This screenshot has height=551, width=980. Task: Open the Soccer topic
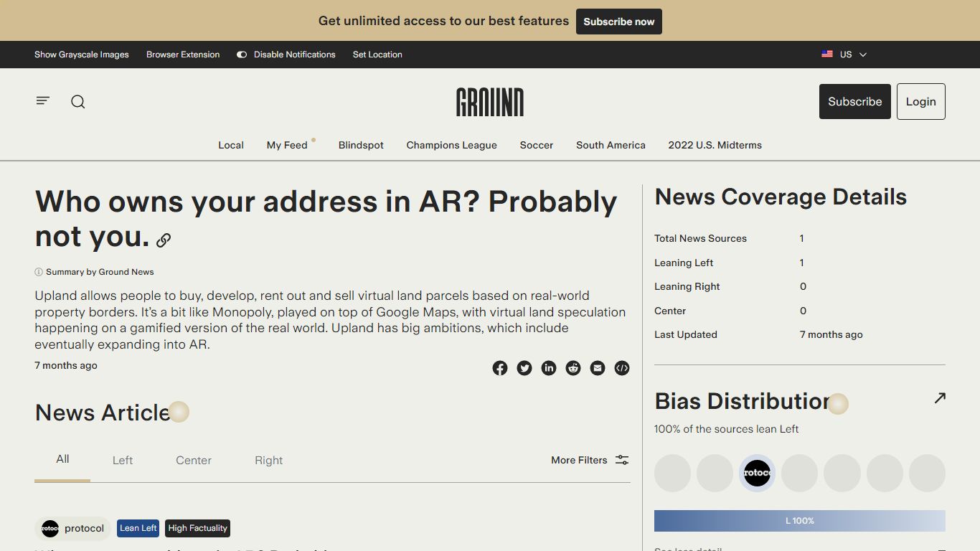537,145
